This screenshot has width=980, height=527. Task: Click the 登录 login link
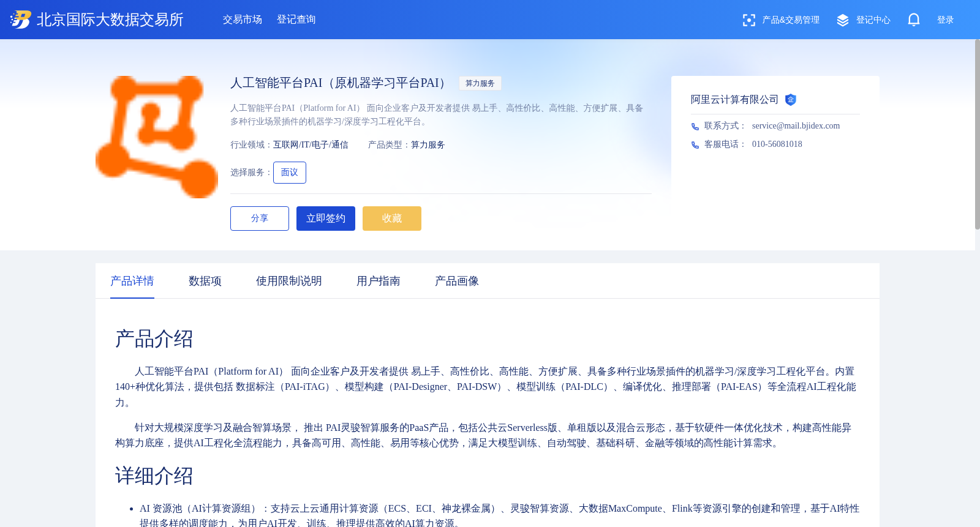click(x=946, y=20)
